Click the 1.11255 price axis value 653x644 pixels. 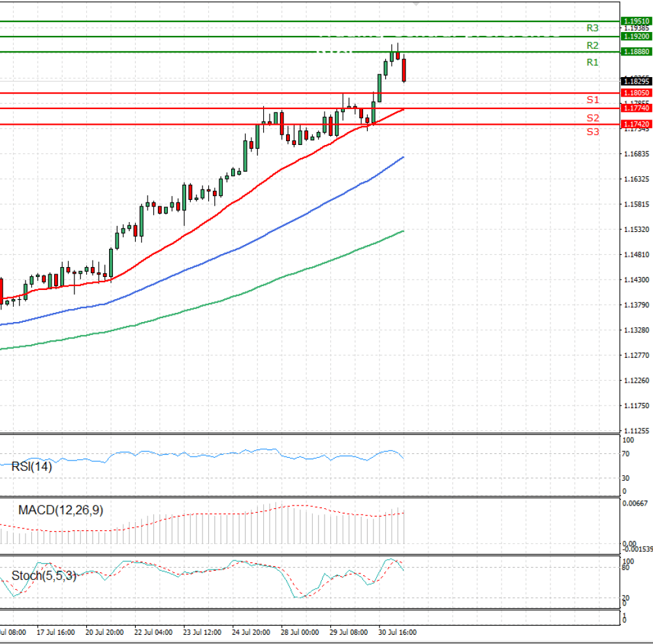point(636,430)
